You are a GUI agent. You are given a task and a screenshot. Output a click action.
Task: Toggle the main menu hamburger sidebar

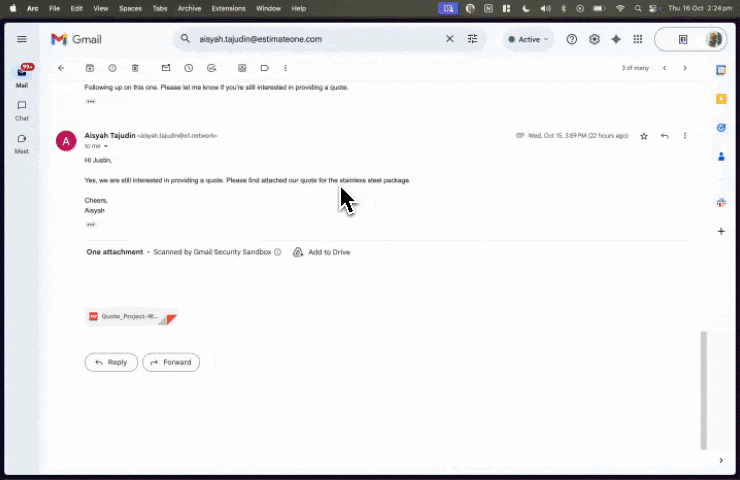point(22,39)
